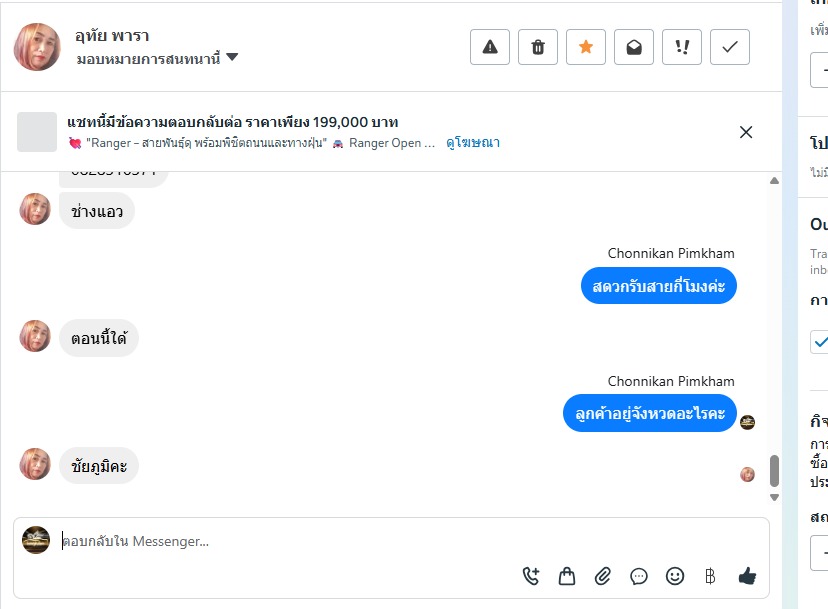Send a thumbs-up like
The image size is (828, 609).
pos(746,576)
